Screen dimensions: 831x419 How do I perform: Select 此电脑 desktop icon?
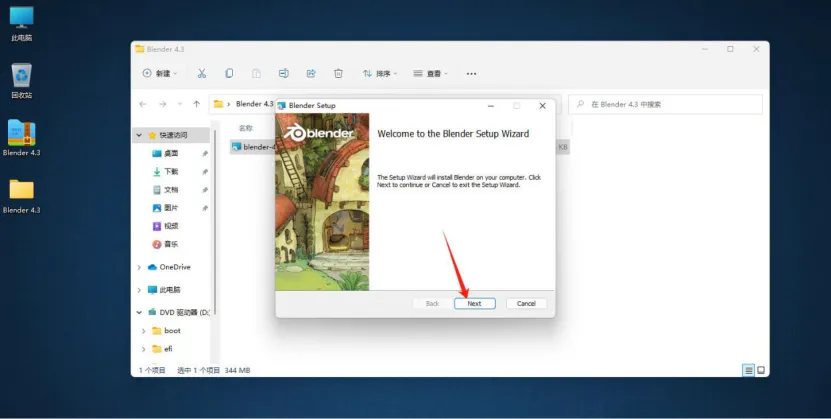point(21,24)
